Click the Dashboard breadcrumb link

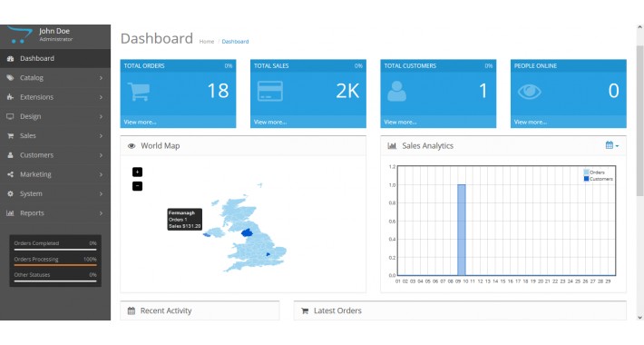pos(235,42)
